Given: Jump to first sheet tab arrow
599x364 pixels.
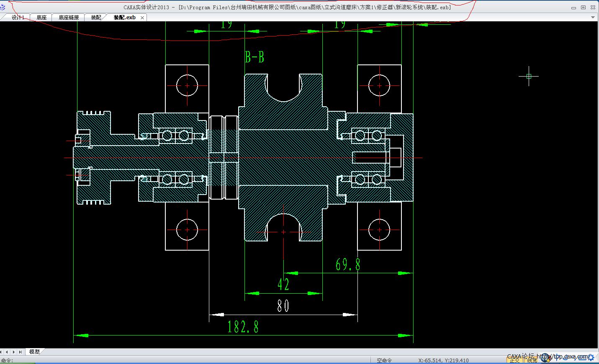Looking at the screenshot, I should click(2, 352).
